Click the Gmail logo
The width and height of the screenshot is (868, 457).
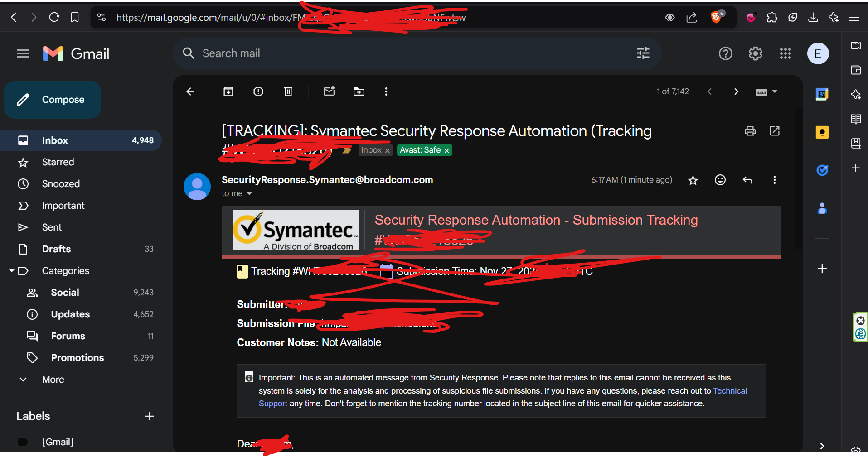[76, 53]
